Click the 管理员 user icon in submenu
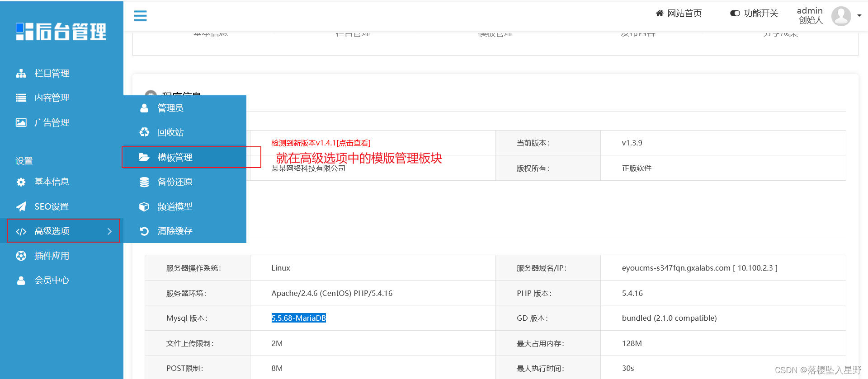868x379 pixels. click(144, 108)
